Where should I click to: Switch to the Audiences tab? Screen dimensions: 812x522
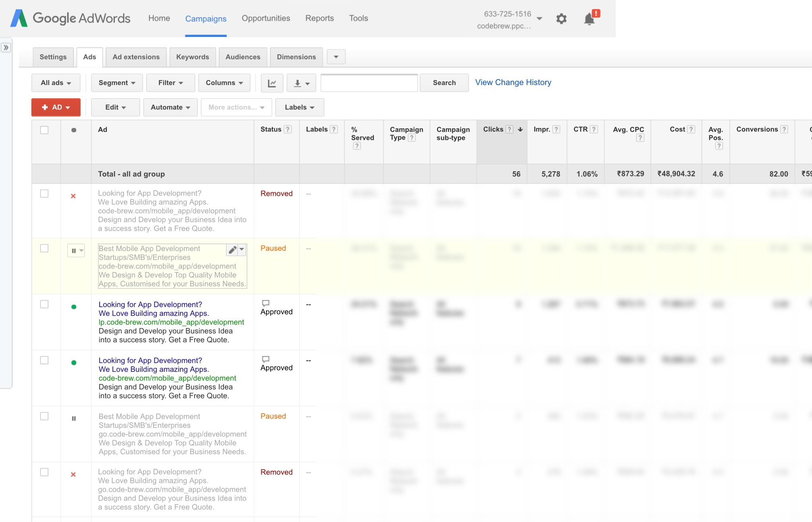coord(243,57)
